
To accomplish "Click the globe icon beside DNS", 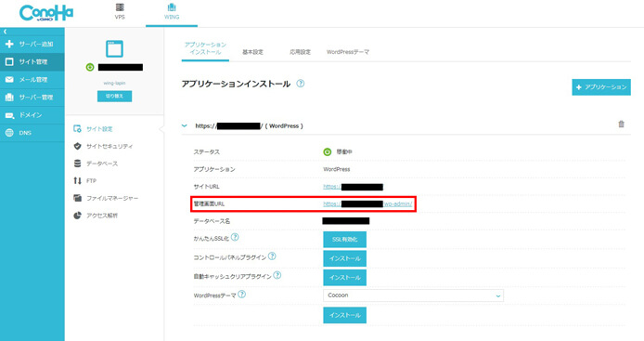I will (x=9, y=133).
